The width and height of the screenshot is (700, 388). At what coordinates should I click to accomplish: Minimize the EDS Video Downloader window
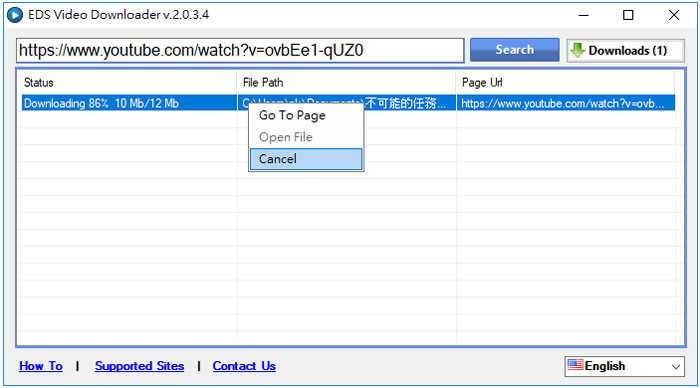583,15
